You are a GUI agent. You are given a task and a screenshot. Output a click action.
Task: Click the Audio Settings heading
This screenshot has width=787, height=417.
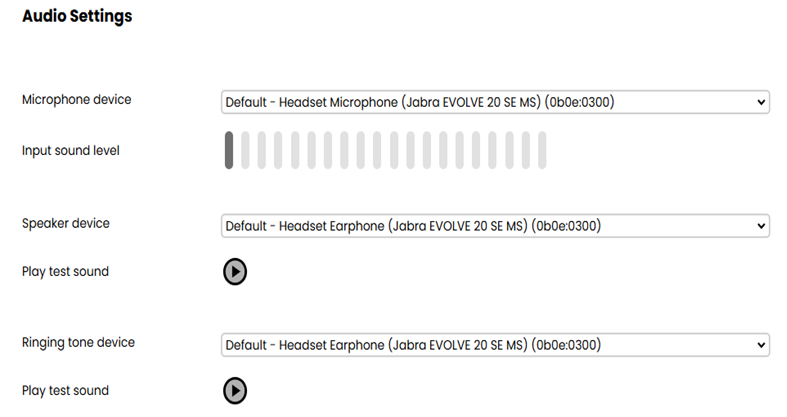click(x=77, y=16)
